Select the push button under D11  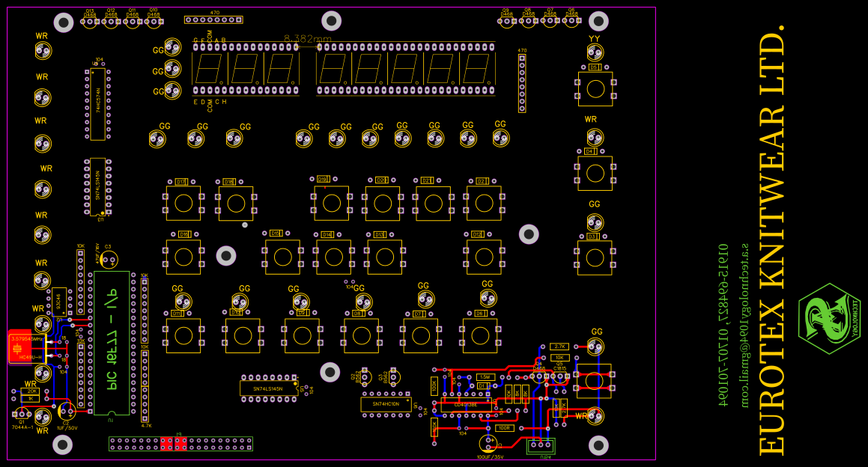183,336
